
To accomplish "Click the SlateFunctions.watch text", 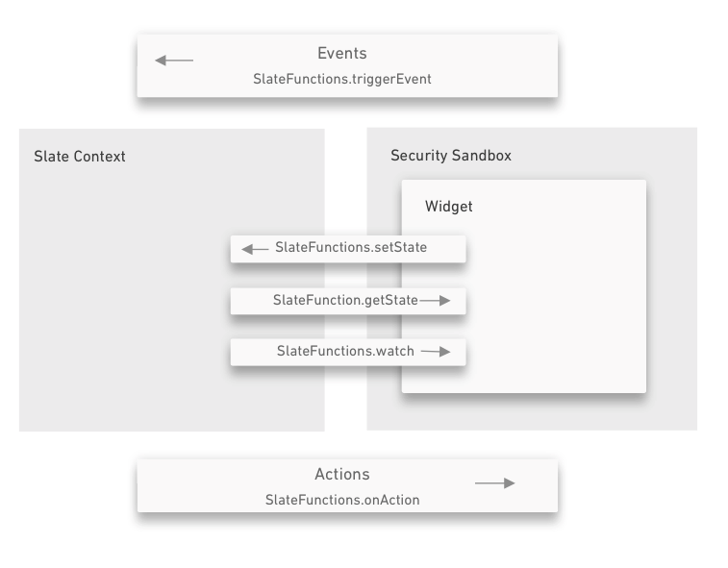I will (x=345, y=351).
